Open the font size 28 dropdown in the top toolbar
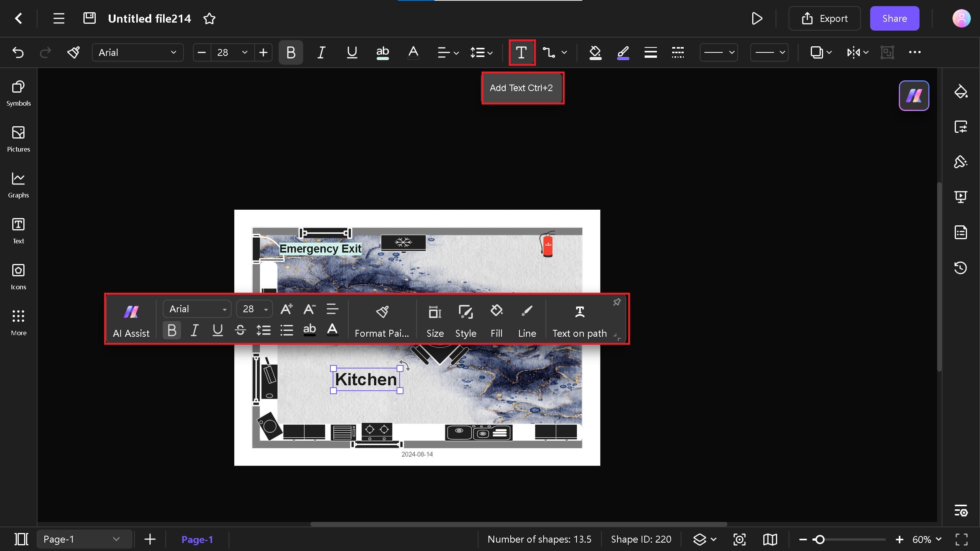The height and width of the screenshot is (551, 980). tap(232, 52)
